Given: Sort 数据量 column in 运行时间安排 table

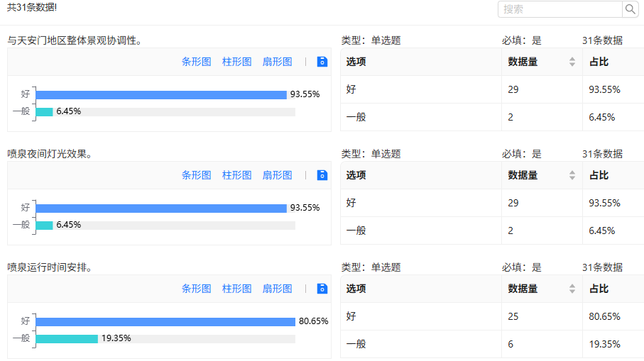Looking at the screenshot, I should (x=572, y=289).
